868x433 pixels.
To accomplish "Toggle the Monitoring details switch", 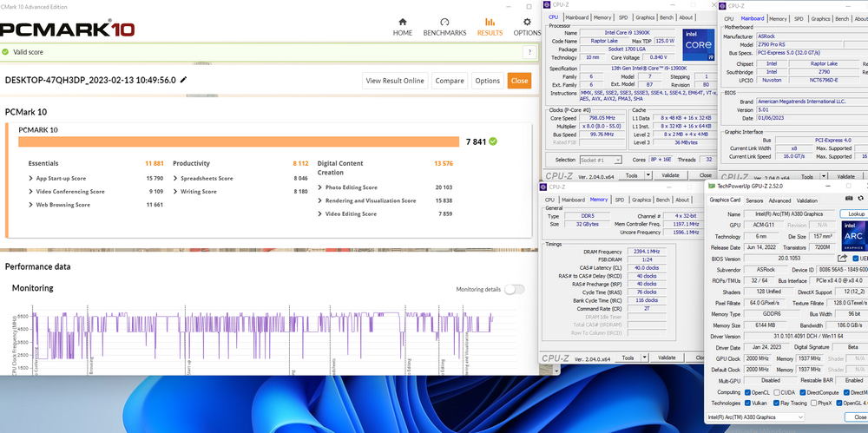I will tap(514, 289).
